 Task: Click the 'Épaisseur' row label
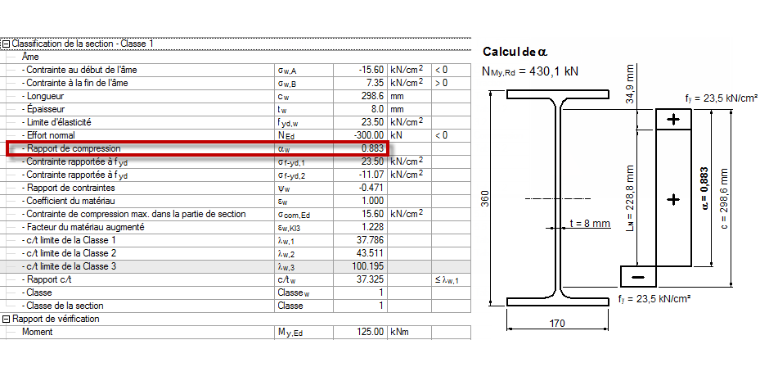coord(45,109)
